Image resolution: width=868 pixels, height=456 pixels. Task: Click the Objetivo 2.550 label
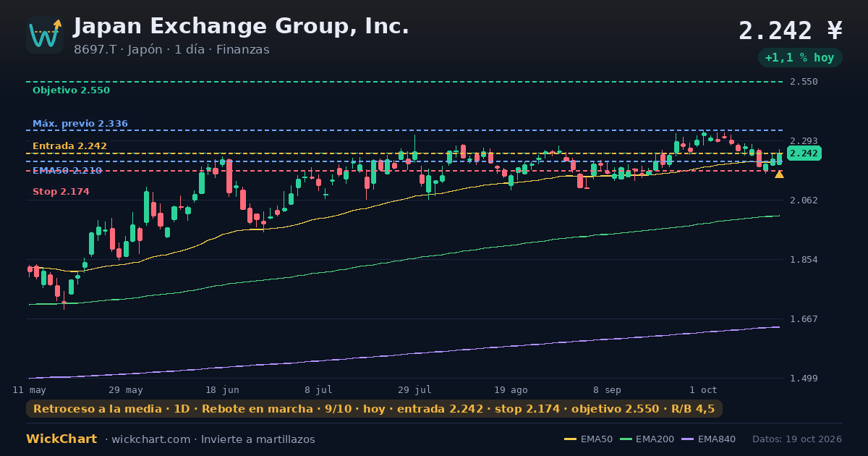click(71, 90)
